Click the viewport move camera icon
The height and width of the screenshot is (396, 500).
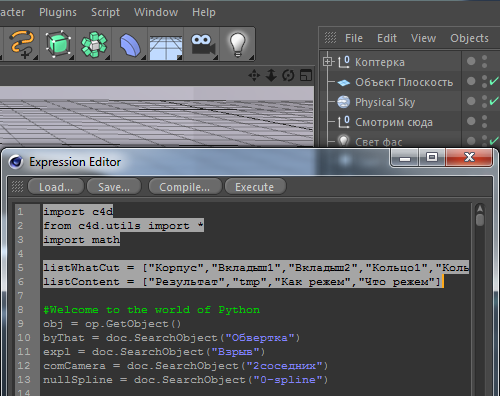coord(254,75)
